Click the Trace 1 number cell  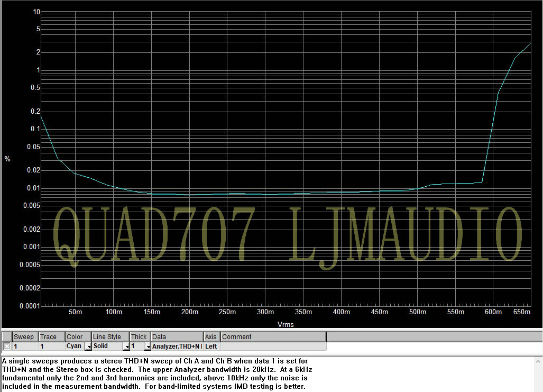pos(51,347)
